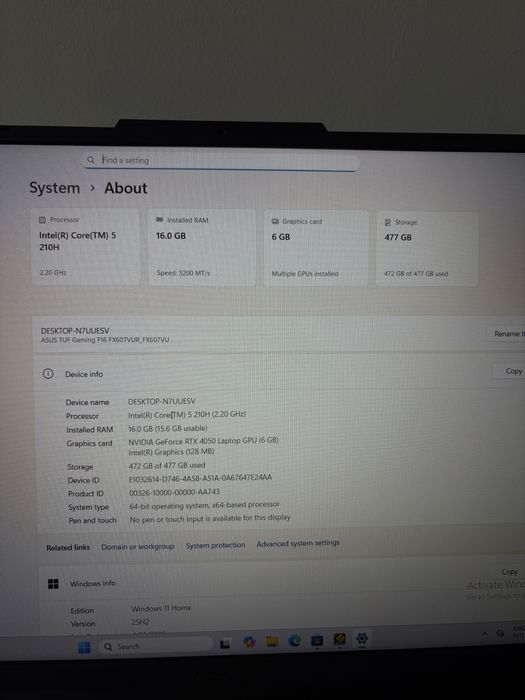The height and width of the screenshot is (700, 525).
Task: Open the Installed RAM summary card
Action: 202,248
